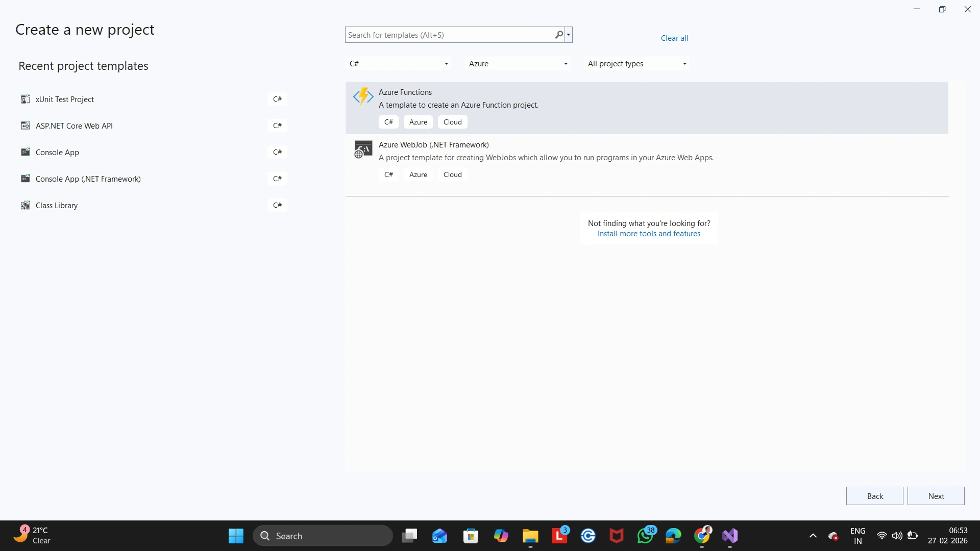
Task: Click the Clear all filters link
Action: [674, 38]
